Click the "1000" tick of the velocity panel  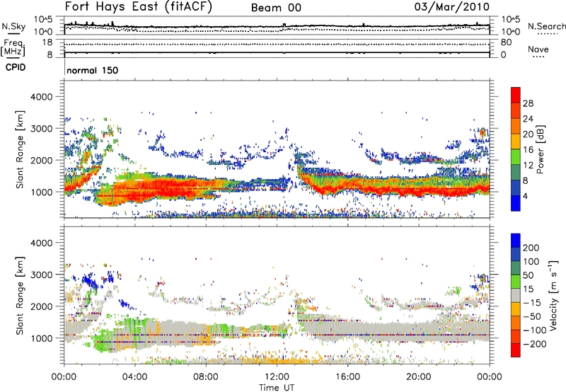click(42, 338)
